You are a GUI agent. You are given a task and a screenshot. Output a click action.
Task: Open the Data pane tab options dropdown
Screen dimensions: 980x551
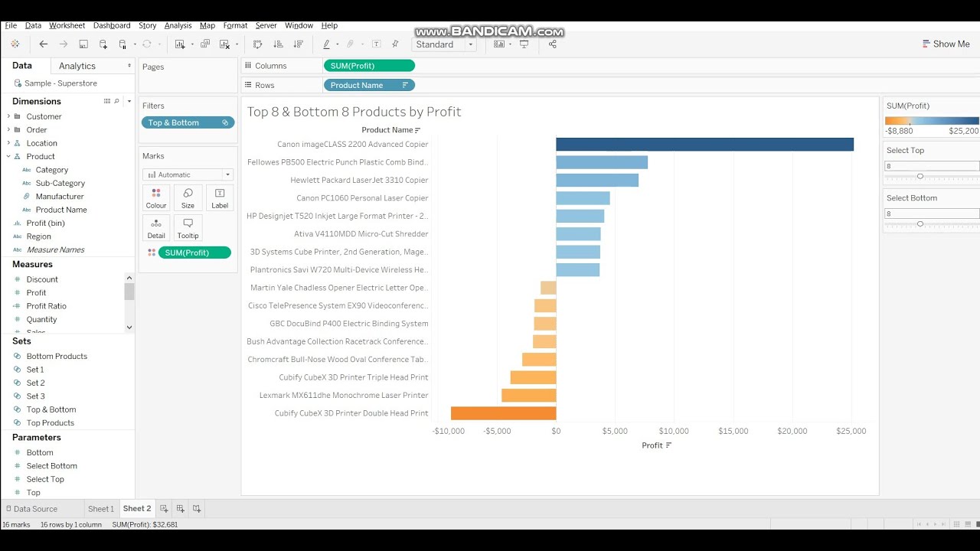click(x=129, y=66)
